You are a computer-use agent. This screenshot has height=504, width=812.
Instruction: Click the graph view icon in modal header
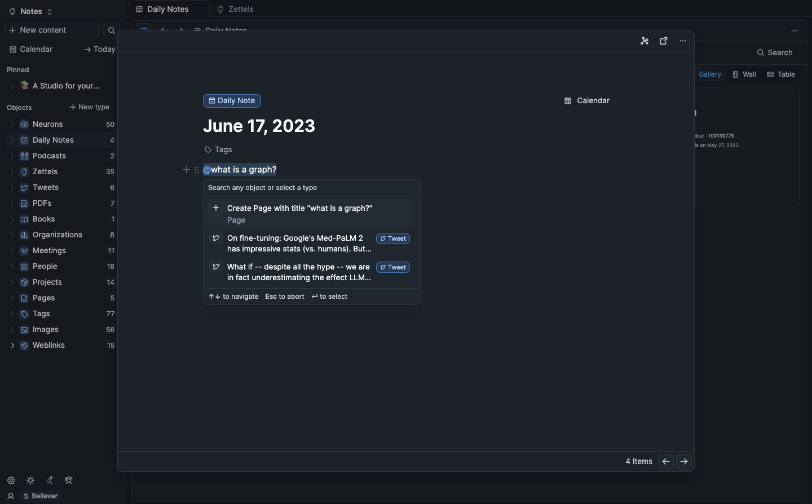click(645, 41)
